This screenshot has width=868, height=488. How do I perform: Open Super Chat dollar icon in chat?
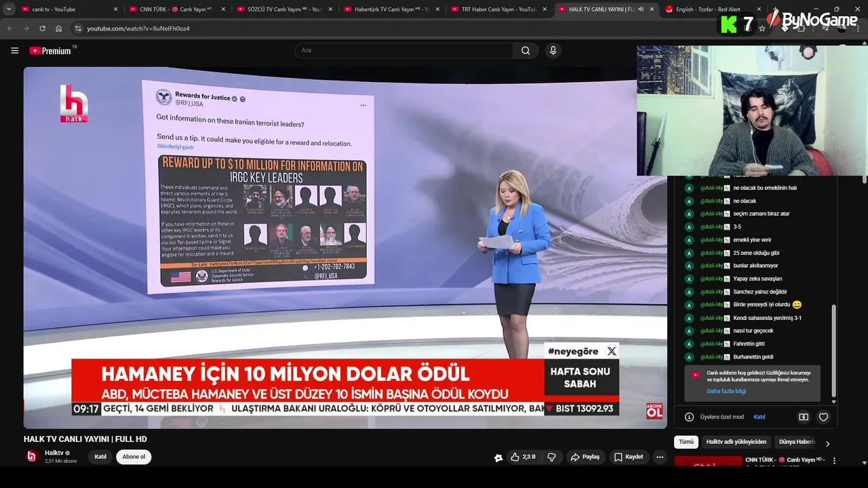coord(804,417)
